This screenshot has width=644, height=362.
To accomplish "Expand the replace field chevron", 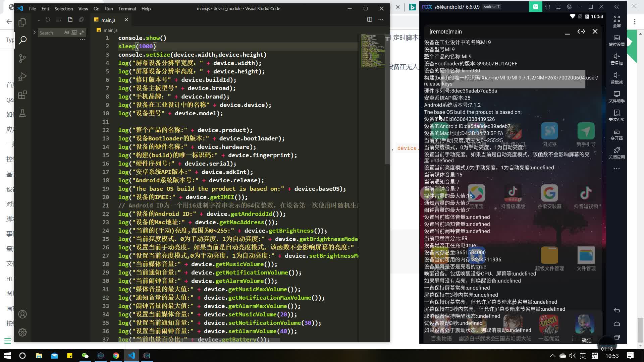I will tap(34, 33).
